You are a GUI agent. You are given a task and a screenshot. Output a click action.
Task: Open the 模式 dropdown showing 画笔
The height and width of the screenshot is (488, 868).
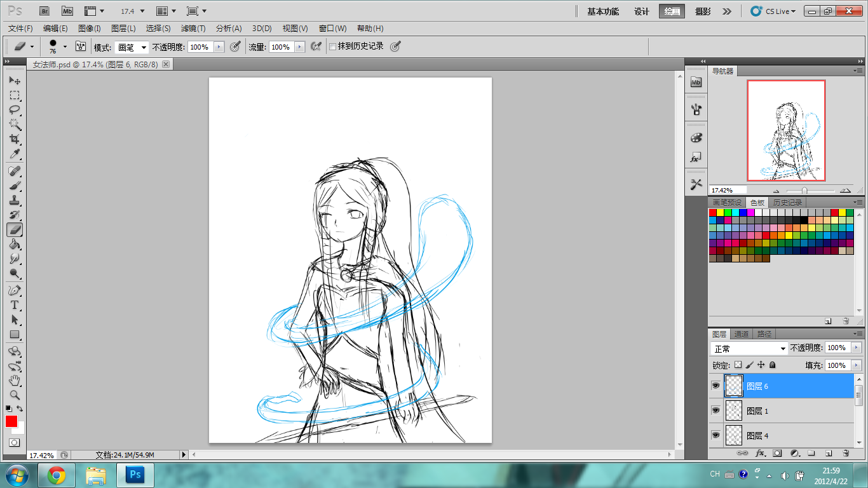pyautogui.click(x=132, y=47)
